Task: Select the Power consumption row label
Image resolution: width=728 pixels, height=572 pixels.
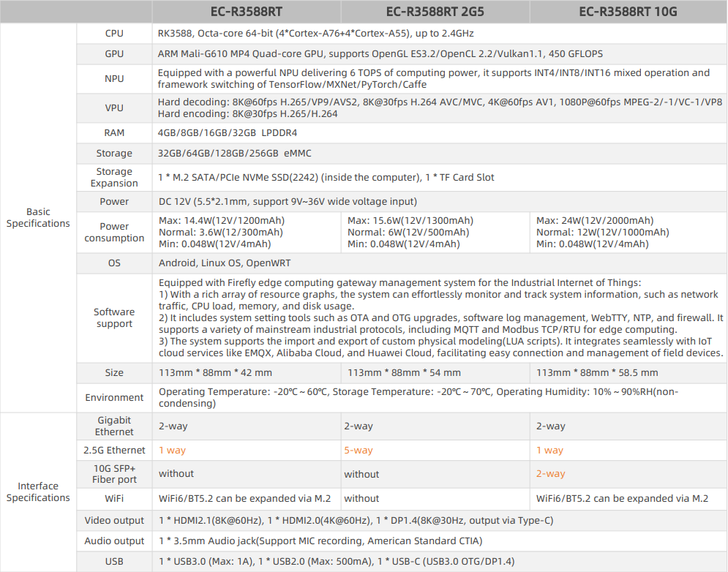Action: click(114, 232)
